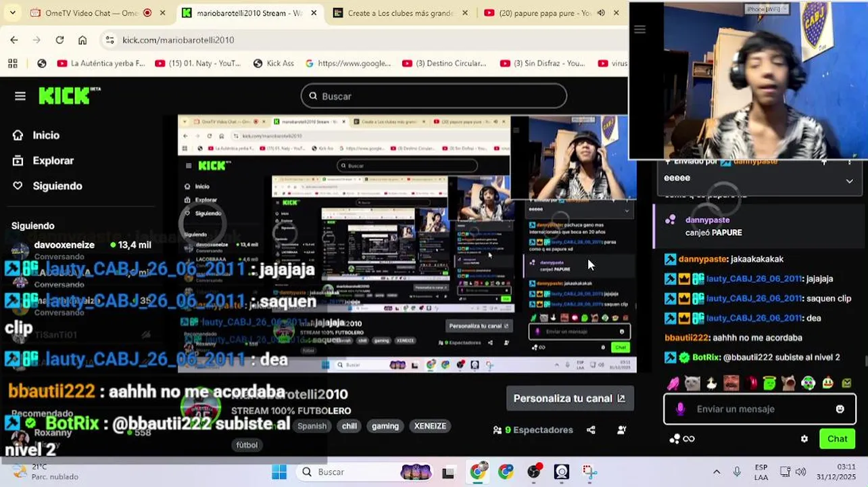Viewport: 868px width, 487px height.
Task: Activate the purple microphone in chat input
Action: (680, 409)
